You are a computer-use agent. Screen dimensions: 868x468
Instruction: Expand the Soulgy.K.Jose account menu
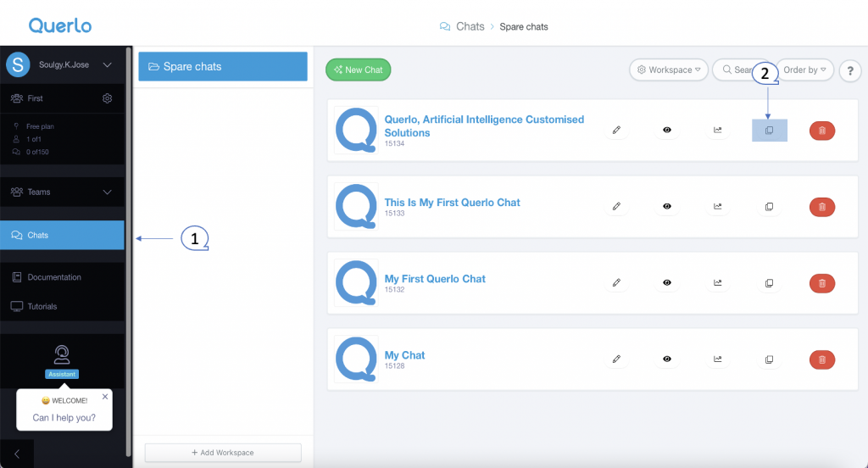108,64
